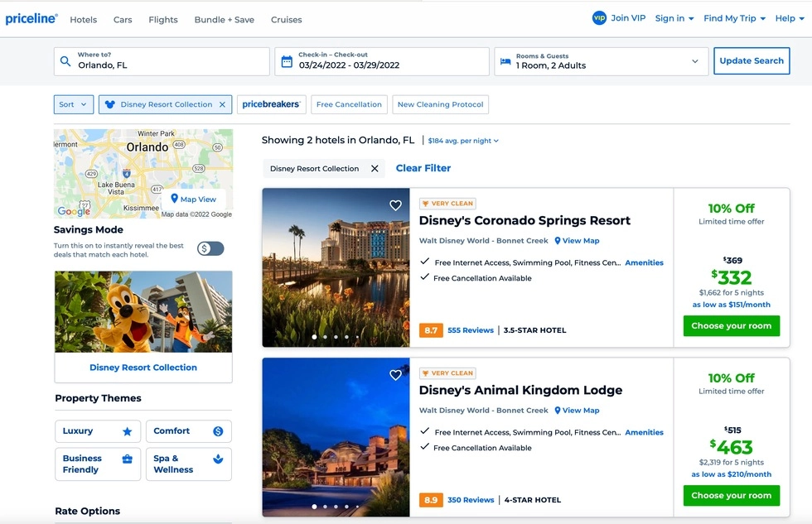Click map pin icon next to Animal Kingdom View Map
The height and width of the screenshot is (524, 812).
558,411
